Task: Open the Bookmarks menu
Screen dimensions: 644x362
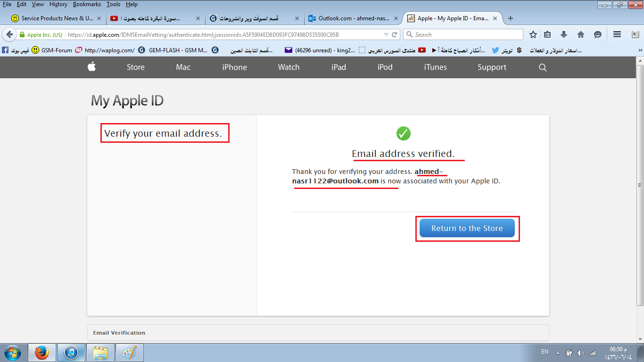Action: [87, 4]
